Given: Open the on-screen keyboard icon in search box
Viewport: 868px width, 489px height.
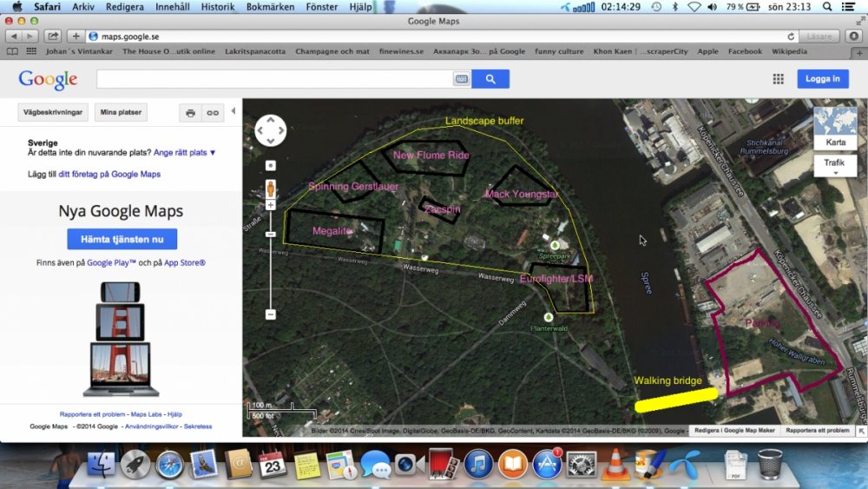Looking at the screenshot, I should tap(461, 79).
